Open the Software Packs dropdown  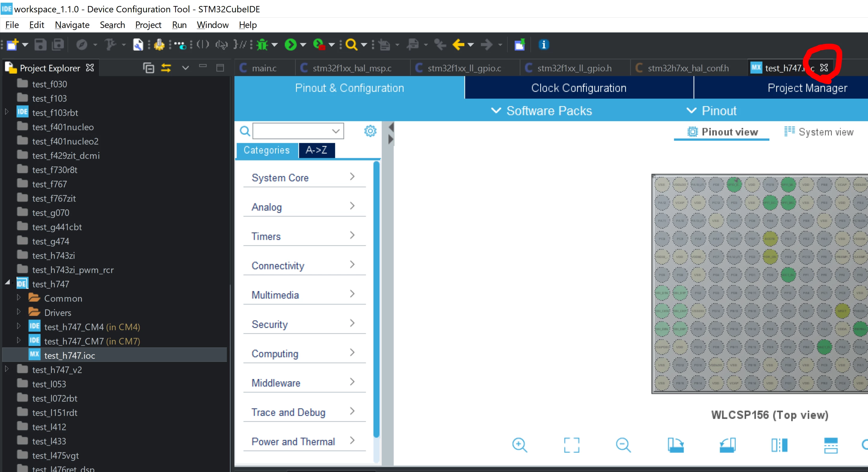(541, 111)
